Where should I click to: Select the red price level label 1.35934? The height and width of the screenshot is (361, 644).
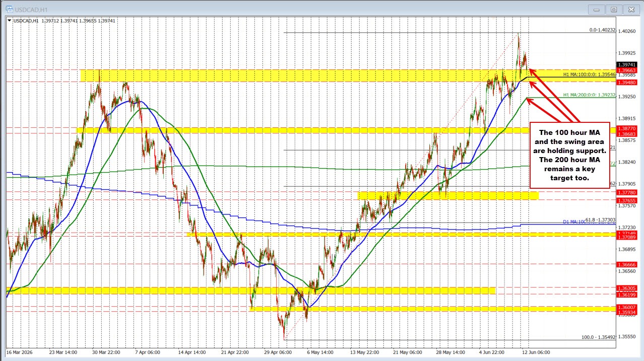point(626,312)
